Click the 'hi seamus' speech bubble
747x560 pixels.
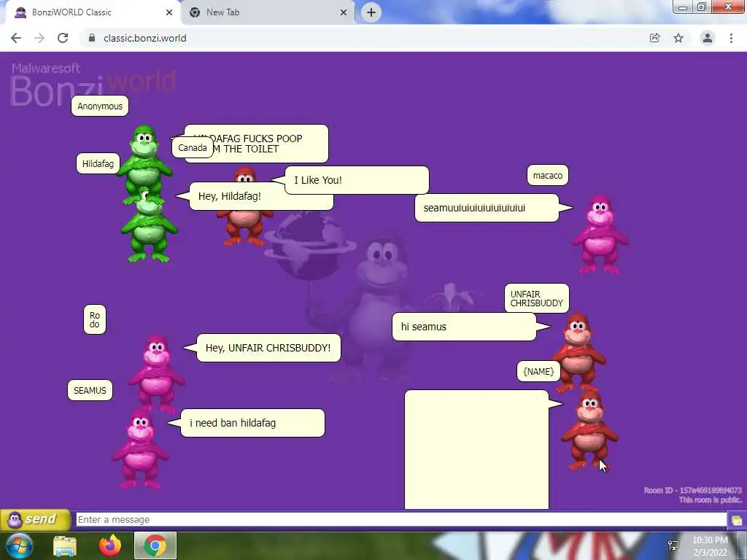click(464, 327)
